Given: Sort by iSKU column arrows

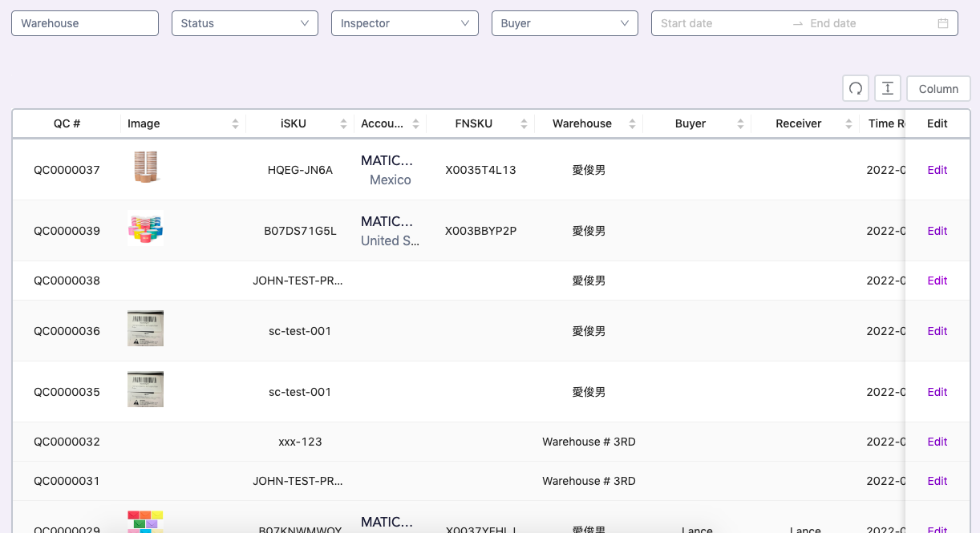Looking at the screenshot, I should pyautogui.click(x=343, y=123).
